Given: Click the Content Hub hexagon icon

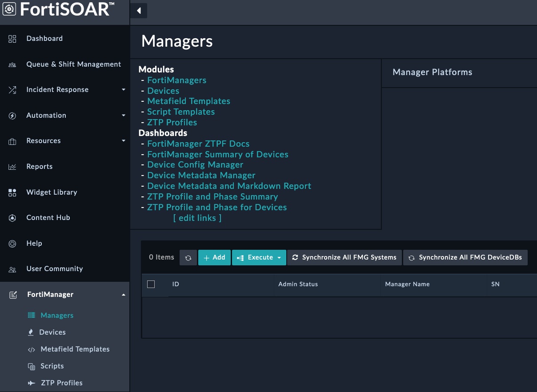Looking at the screenshot, I should [12, 218].
